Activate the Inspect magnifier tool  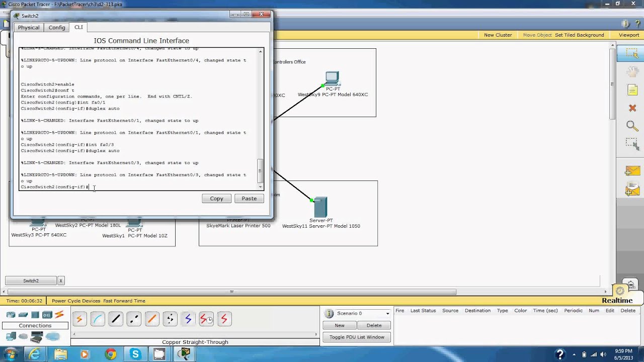(632, 126)
